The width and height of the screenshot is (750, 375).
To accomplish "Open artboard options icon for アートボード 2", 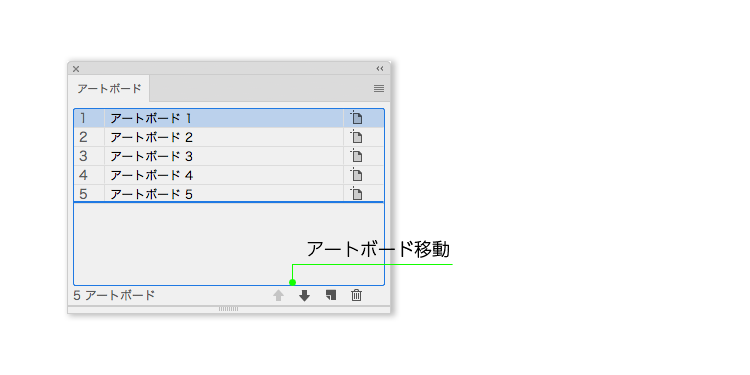I will coord(356,137).
